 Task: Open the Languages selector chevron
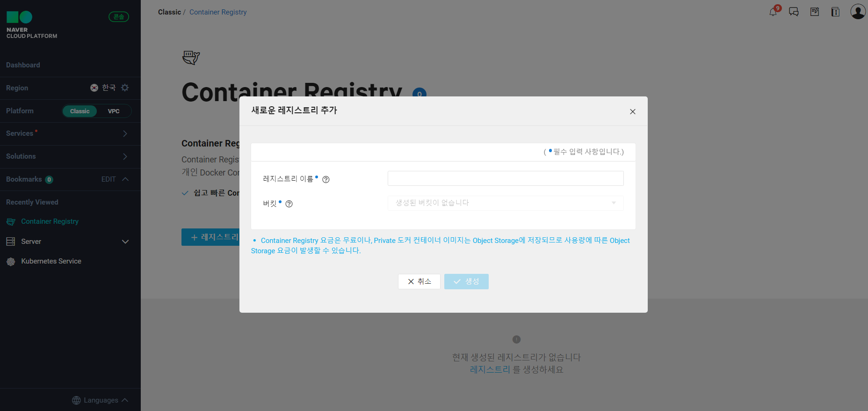pos(125,400)
